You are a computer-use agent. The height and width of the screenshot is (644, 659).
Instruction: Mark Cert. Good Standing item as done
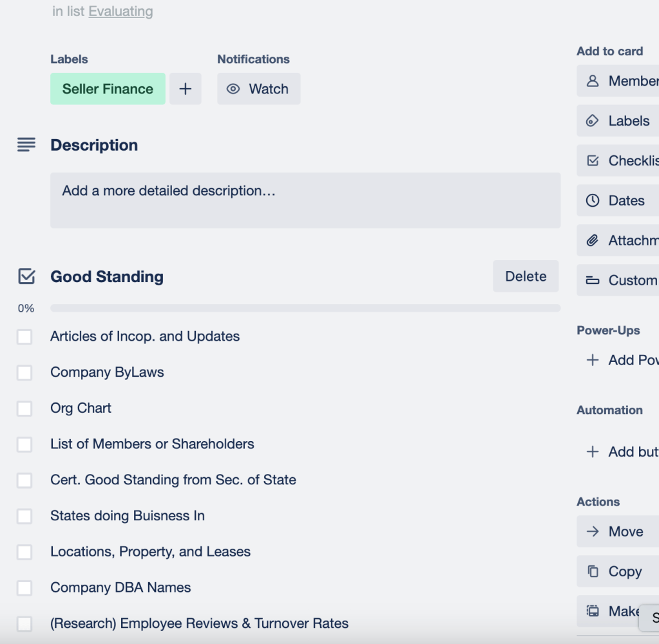pos(24,480)
